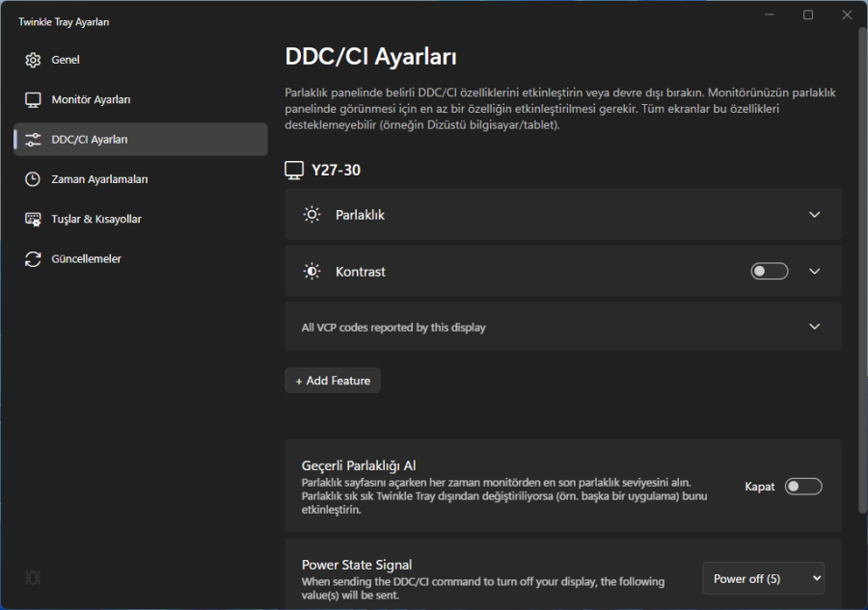Viewport: 868px width, 610px height.
Task: Open the Power off (5) dropdown
Action: click(764, 579)
